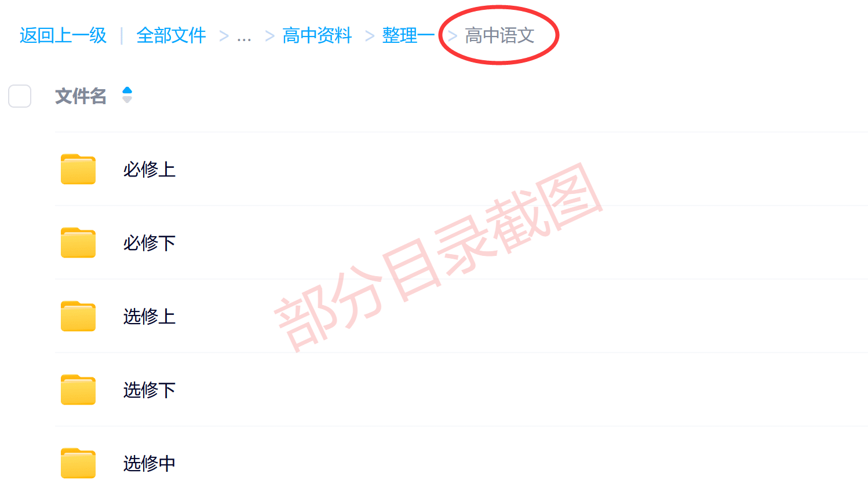This screenshot has width=868, height=499.
Task: Select the 必修上 folder name
Action: 149,170
